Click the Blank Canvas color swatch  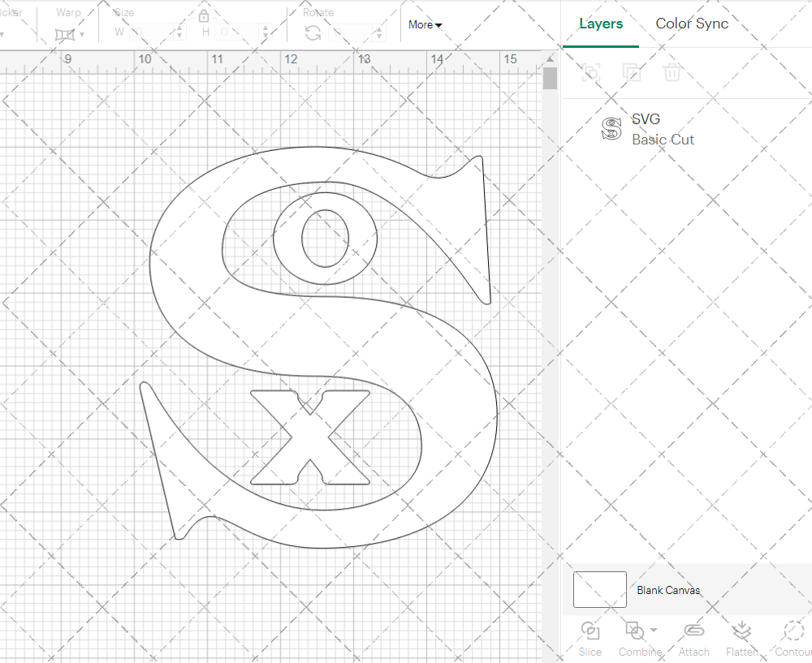pos(600,589)
